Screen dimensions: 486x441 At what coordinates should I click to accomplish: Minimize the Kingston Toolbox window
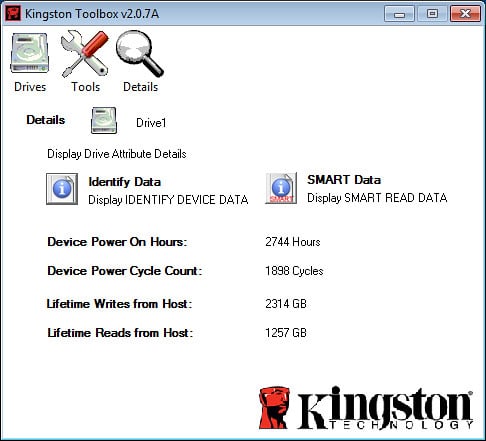coord(399,14)
